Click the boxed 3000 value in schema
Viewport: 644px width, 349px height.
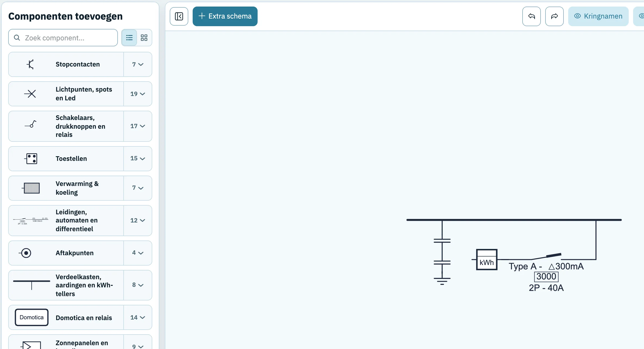tap(546, 276)
